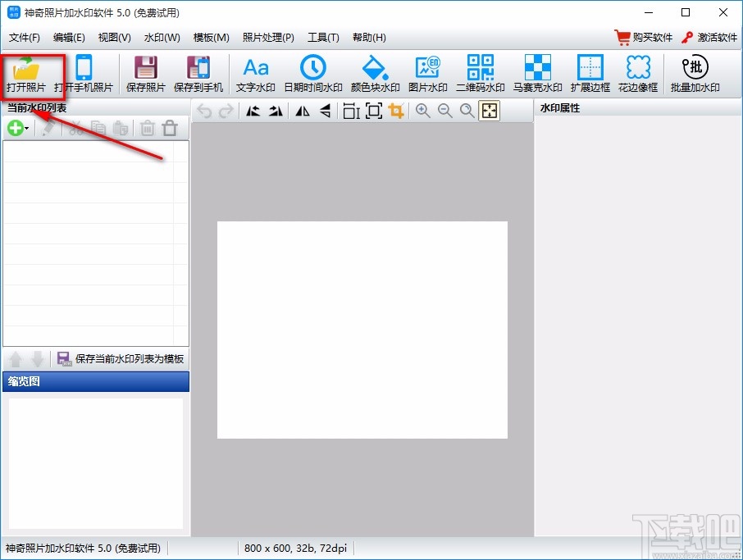Click the copy icon in watermark list toolbar
This screenshot has height=560, width=743.
[x=98, y=128]
